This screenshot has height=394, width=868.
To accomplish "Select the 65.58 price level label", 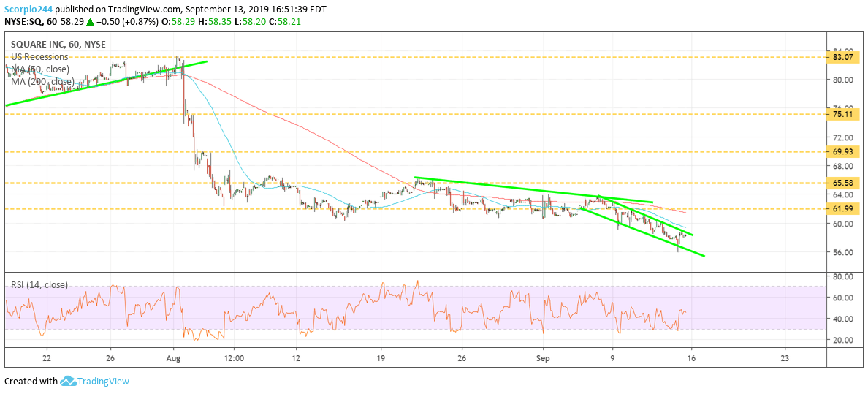I will coord(844,183).
